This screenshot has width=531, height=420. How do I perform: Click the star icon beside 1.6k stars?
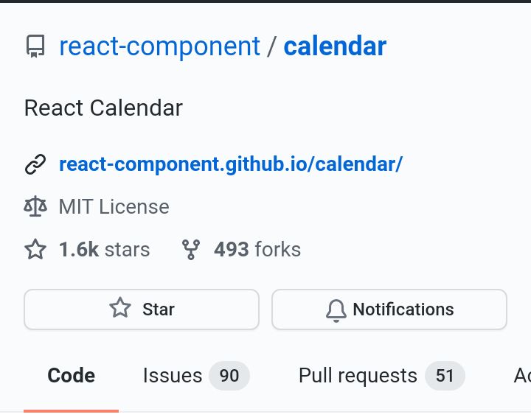pyautogui.click(x=35, y=250)
